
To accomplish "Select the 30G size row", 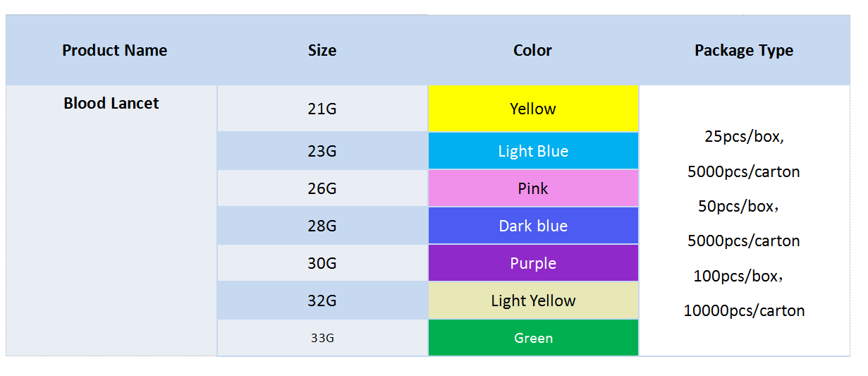I will pyautogui.click(x=322, y=263).
